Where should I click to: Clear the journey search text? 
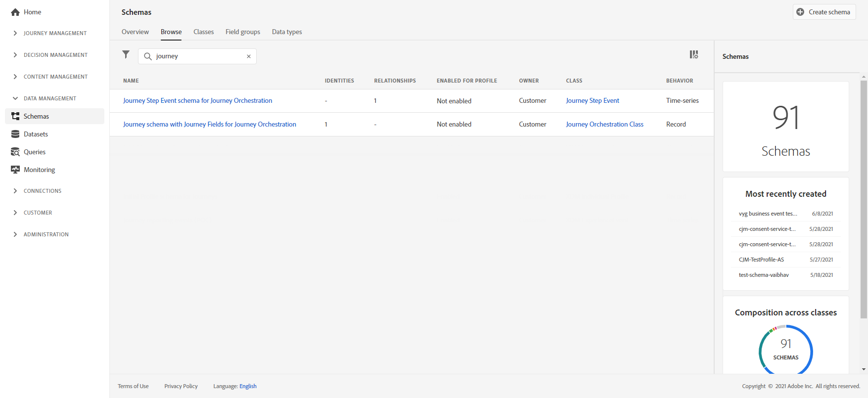[249, 56]
